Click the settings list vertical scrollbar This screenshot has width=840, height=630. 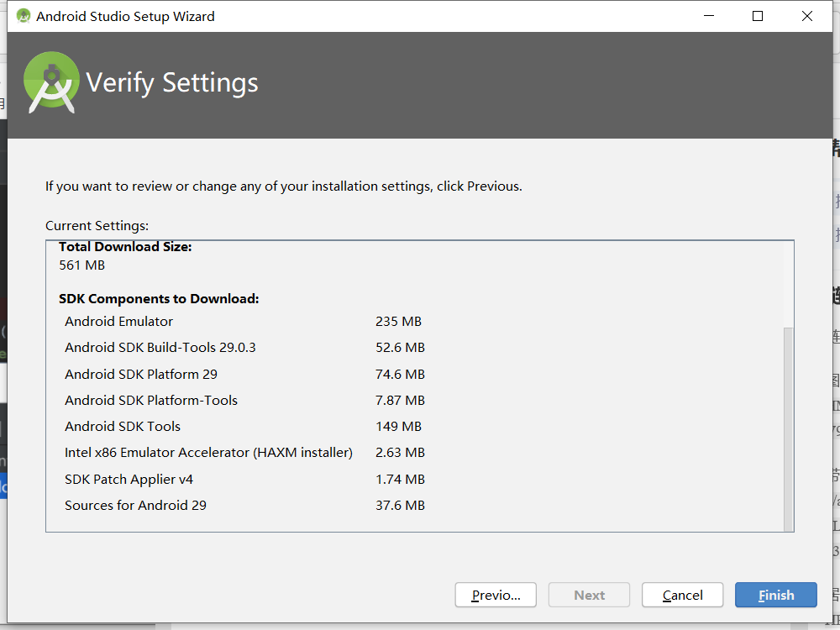(x=788, y=428)
